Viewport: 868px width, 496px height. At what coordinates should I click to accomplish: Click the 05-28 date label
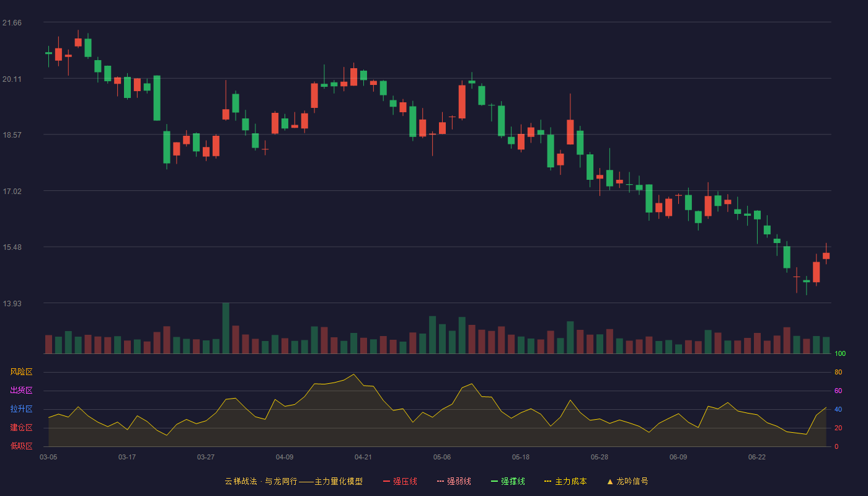(x=600, y=457)
